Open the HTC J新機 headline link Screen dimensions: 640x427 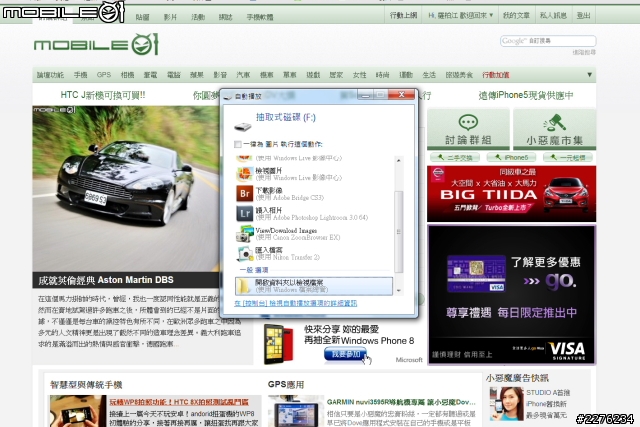point(103,95)
